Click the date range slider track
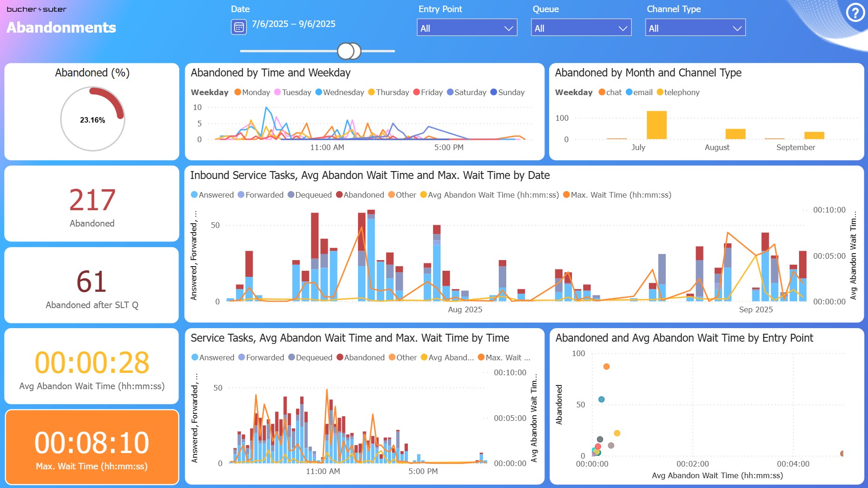Screen dimensions: 868x488 (317, 51)
